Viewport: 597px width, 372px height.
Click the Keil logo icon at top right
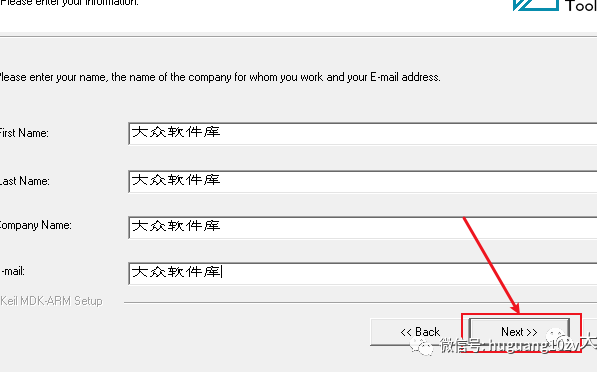coord(536,5)
